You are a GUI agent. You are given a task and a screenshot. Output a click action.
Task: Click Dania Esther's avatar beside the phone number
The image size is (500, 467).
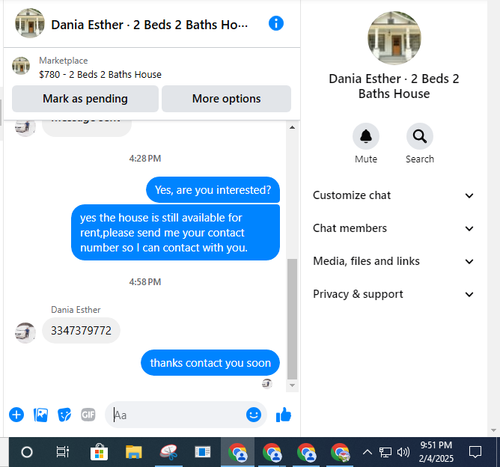[x=25, y=332]
